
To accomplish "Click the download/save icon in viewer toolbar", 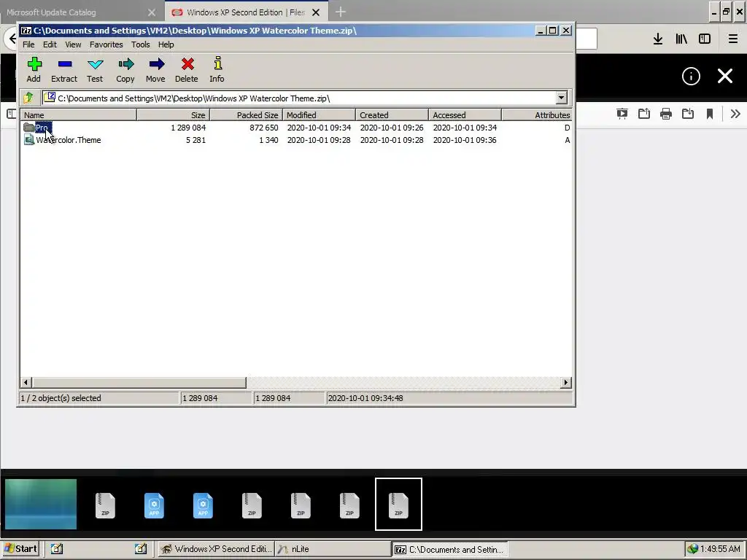I will (x=688, y=113).
